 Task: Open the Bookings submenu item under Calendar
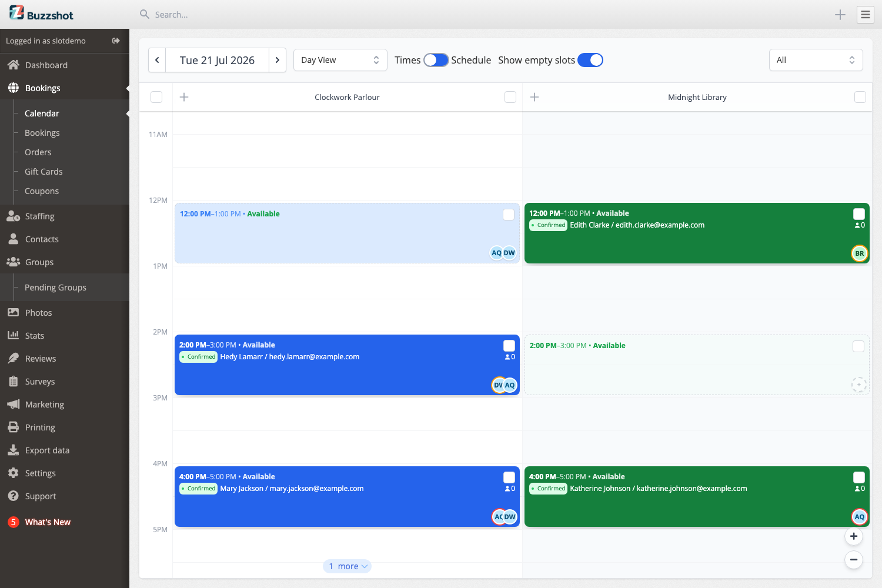42,133
